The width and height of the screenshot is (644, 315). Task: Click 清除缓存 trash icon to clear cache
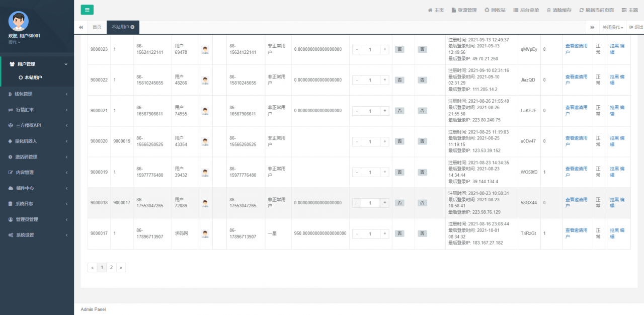(x=548, y=10)
